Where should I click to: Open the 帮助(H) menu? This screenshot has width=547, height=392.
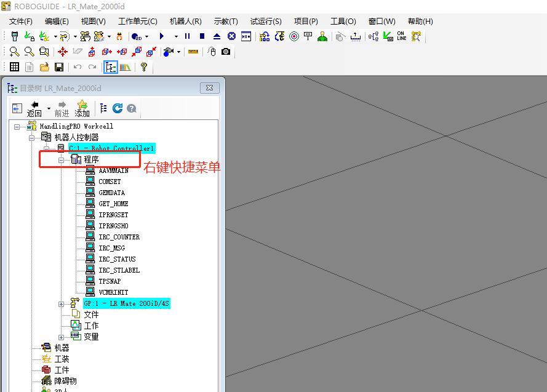[x=420, y=22]
